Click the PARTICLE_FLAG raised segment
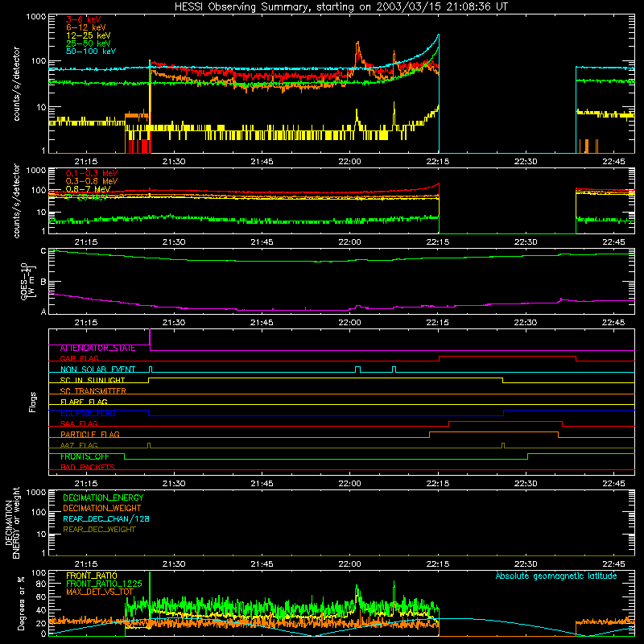This screenshot has width=644, height=644. point(493,432)
